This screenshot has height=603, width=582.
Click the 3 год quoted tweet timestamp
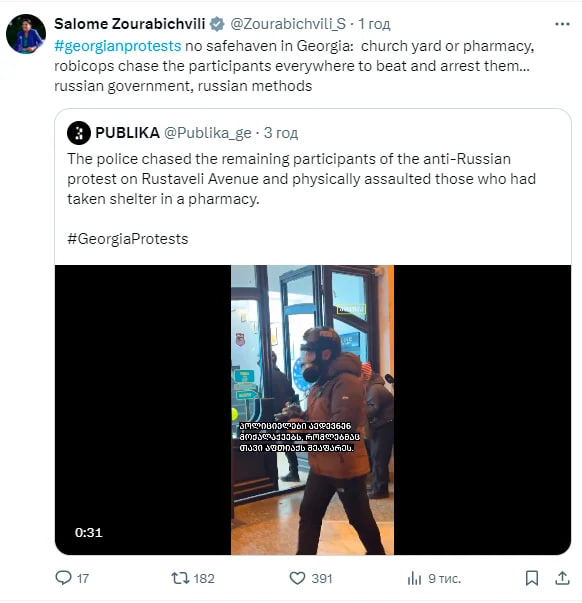(281, 133)
